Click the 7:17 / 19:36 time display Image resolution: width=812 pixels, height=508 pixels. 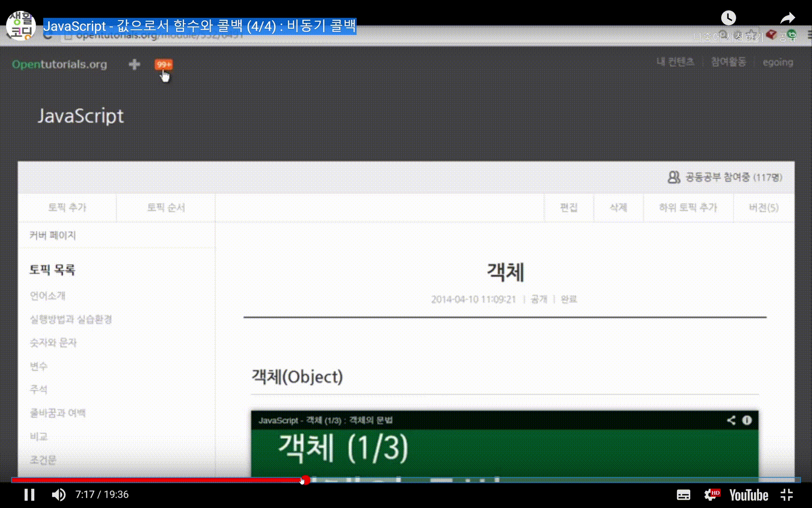[x=102, y=495]
